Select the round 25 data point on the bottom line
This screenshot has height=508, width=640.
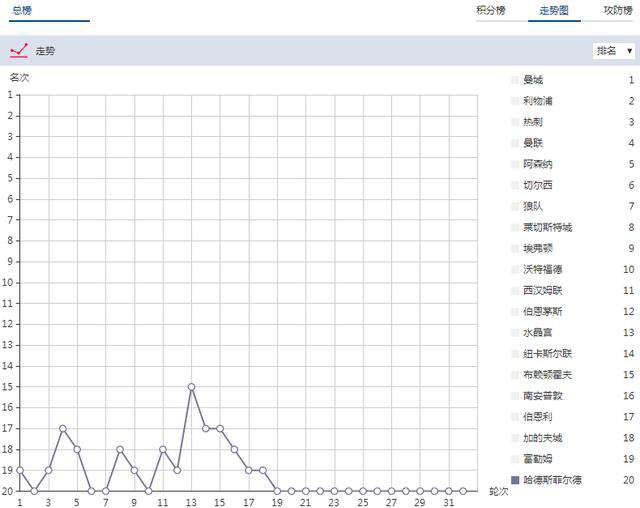point(363,491)
